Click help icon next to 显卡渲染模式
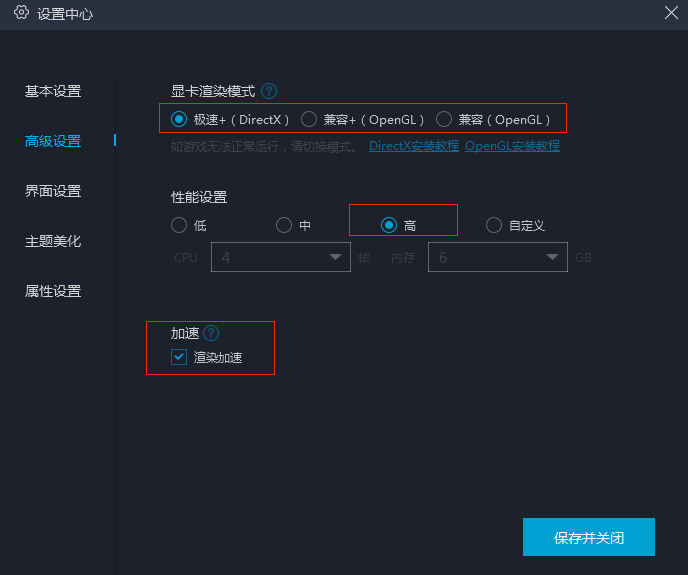 [x=269, y=91]
